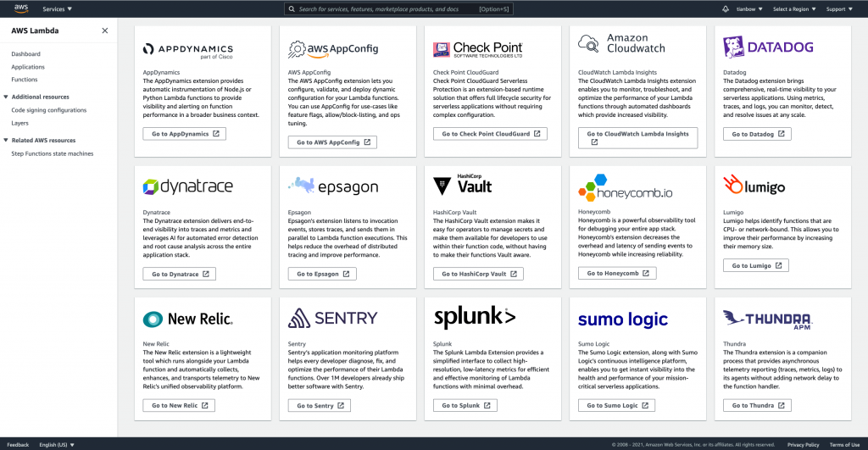Open Functions in the sidebar

(x=25, y=80)
